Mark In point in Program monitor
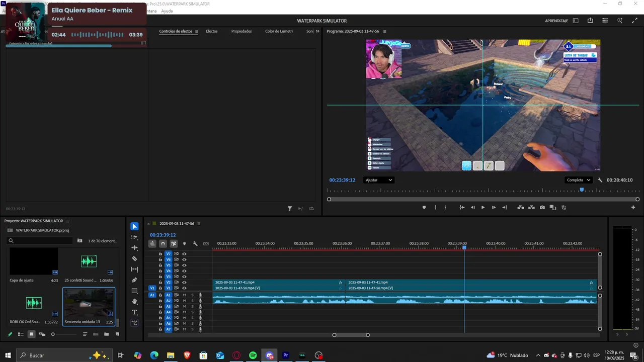 point(435,207)
